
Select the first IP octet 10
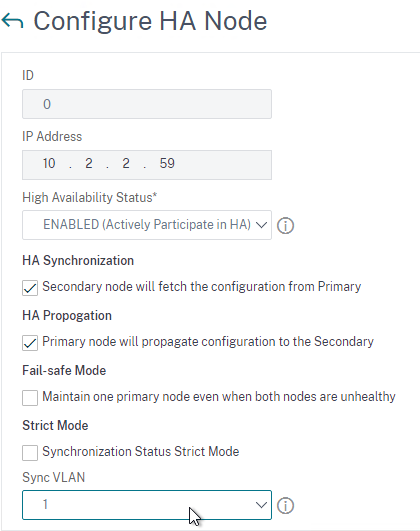(x=49, y=164)
